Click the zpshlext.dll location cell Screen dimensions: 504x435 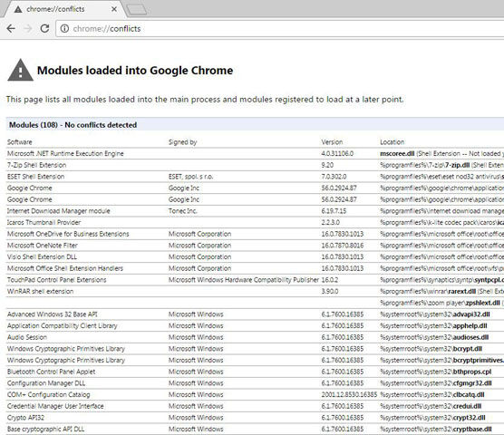(x=442, y=303)
